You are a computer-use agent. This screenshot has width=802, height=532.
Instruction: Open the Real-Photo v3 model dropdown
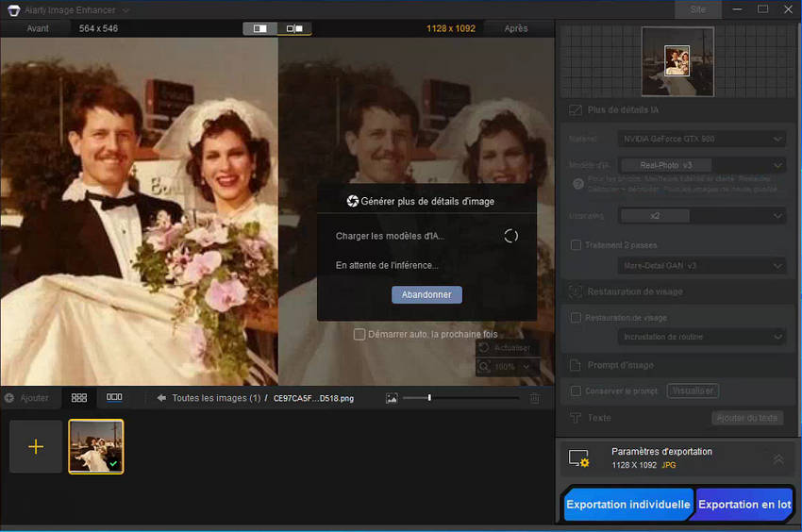pos(702,165)
